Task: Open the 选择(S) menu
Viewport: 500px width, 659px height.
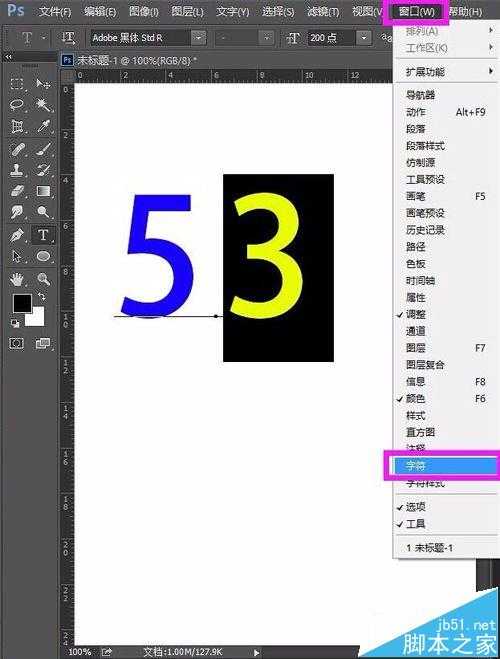Action: (x=278, y=11)
